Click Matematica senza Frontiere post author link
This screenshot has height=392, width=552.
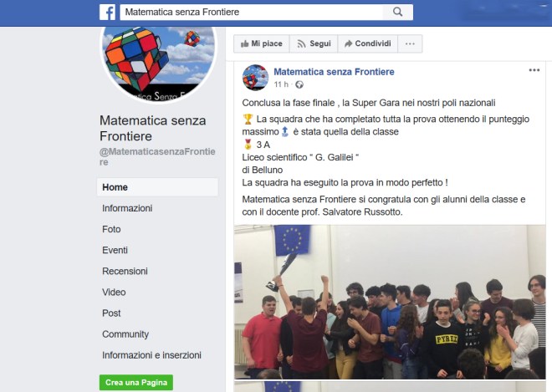334,72
